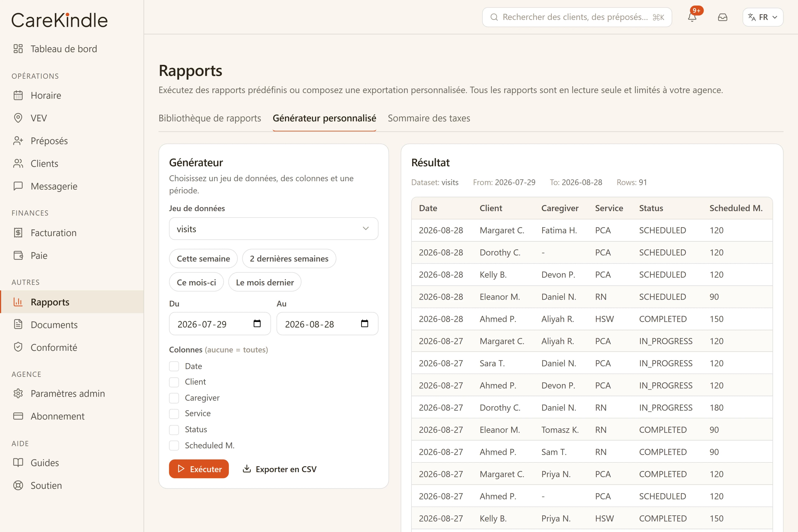The width and height of the screenshot is (798, 532).
Task: Click Exporter en CSV
Action: click(x=280, y=469)
